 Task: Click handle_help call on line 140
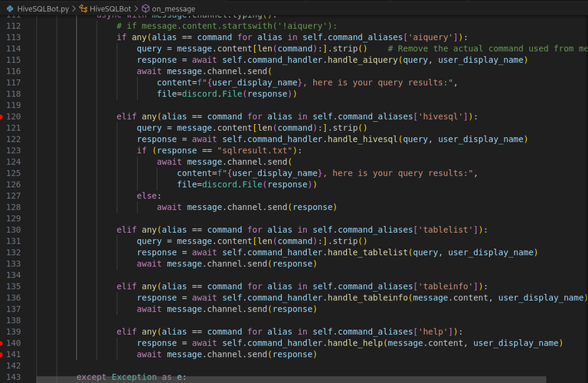[355, 344]
